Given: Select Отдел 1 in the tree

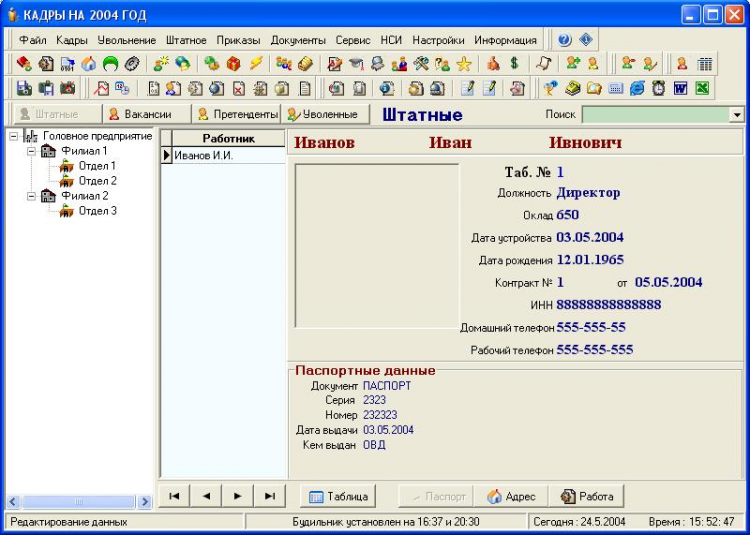Looking at the screenshot, I should pyautogui.click(x=97, y=166).
